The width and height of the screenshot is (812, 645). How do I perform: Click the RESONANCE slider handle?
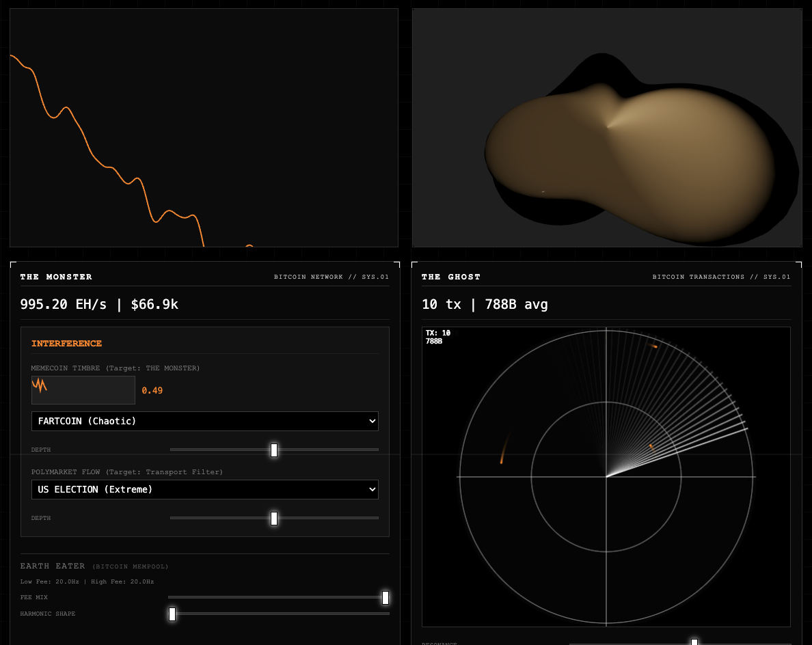694,642
